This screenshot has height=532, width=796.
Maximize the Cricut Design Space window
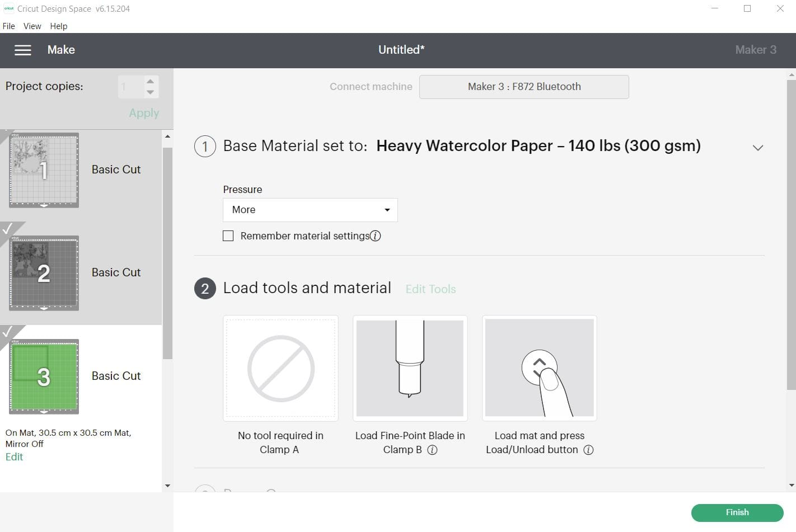pos(747,8)
